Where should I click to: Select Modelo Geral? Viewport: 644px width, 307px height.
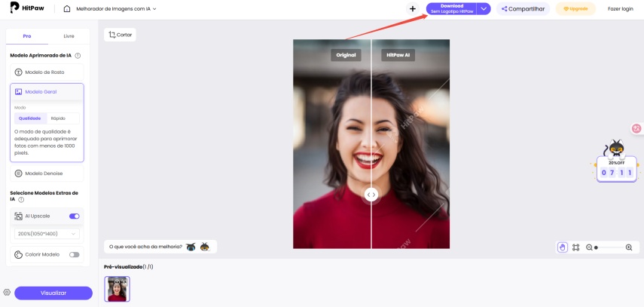point(47,92)
